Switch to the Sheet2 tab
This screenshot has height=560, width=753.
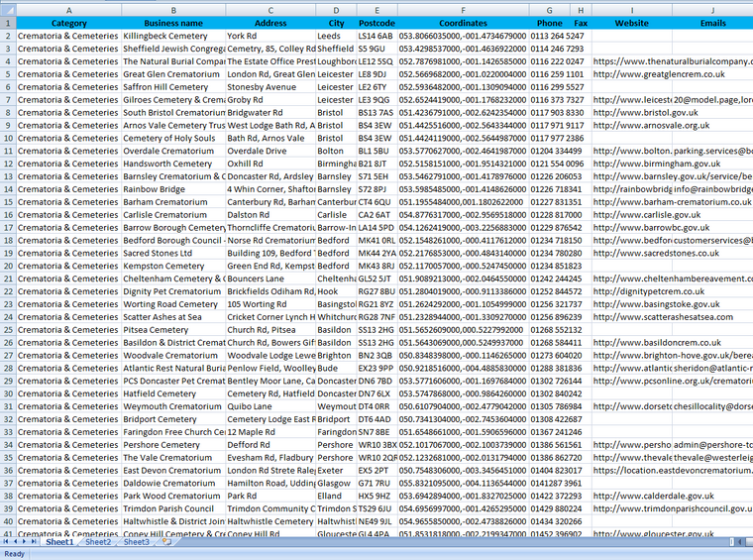tap(98, 542)
